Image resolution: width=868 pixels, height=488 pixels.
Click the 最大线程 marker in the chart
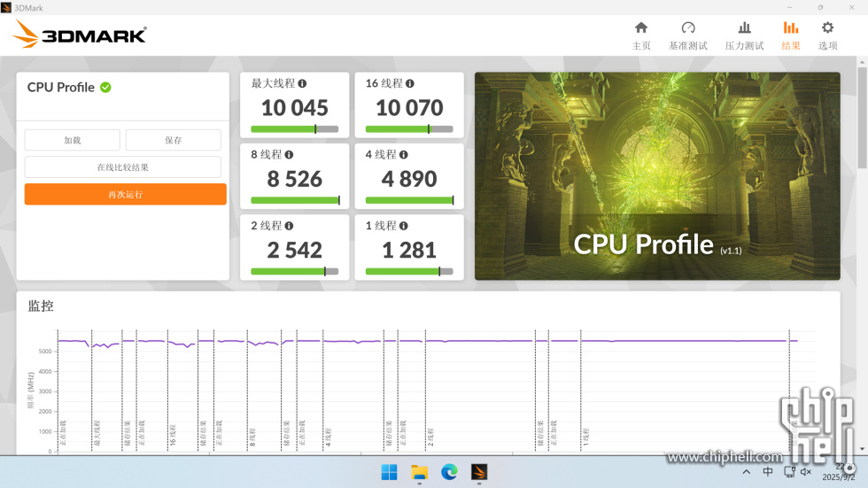(97, 433)
